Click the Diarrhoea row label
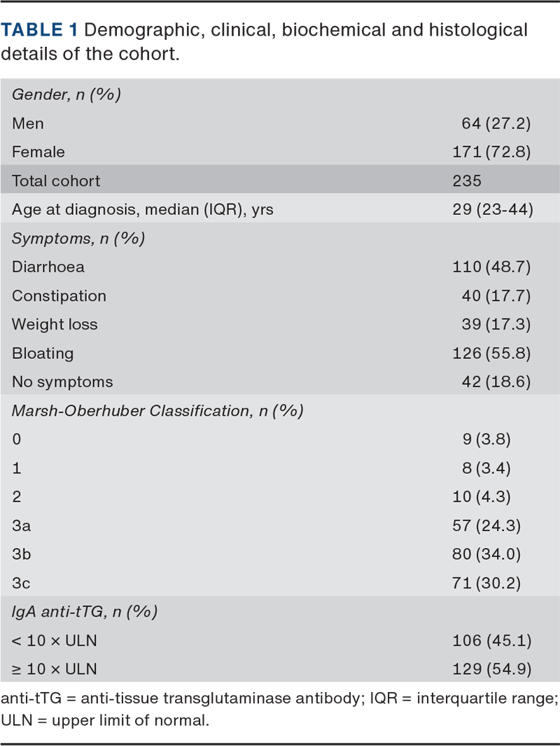The height and width of the screenshot is (746, 560). point(48,267)
